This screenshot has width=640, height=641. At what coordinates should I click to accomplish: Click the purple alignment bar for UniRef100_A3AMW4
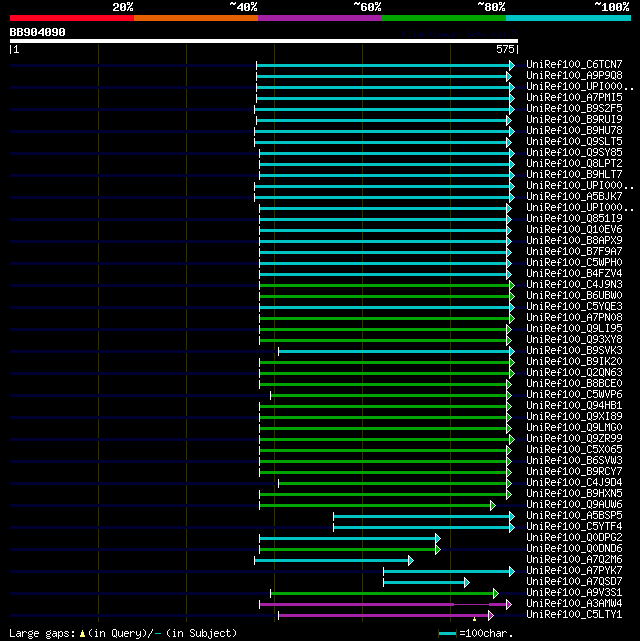[x=383, y=604]
